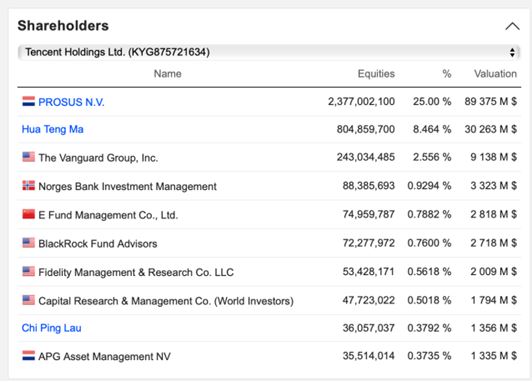Click the US flag beside Fidelity Management
The width and height of the screenshot is (532, 382).
coord(28,271)
